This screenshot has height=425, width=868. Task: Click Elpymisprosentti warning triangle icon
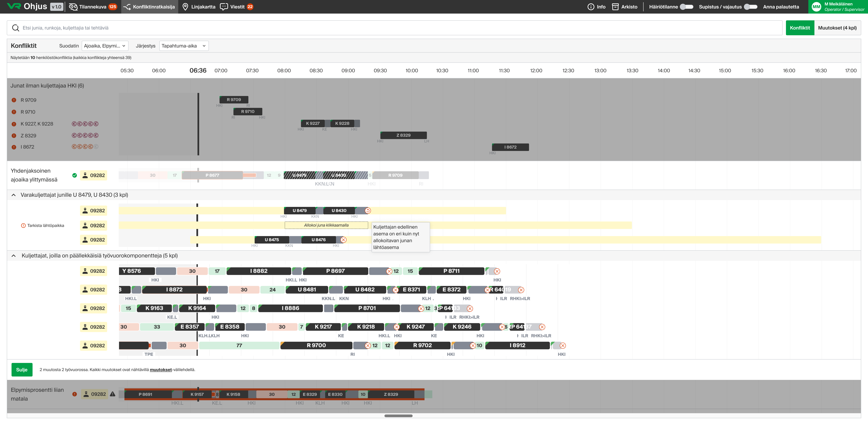[113, 394]
